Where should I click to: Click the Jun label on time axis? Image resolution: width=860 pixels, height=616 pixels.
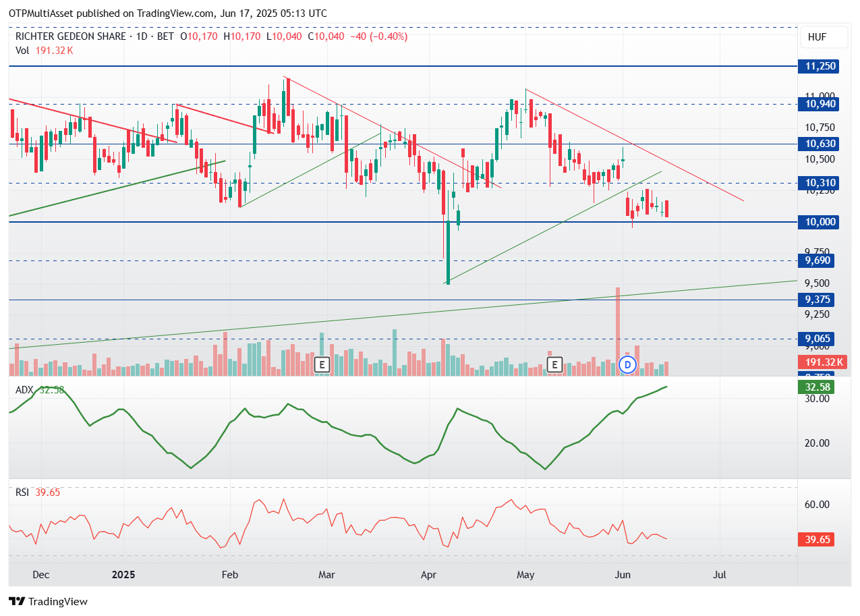(623, 576)
